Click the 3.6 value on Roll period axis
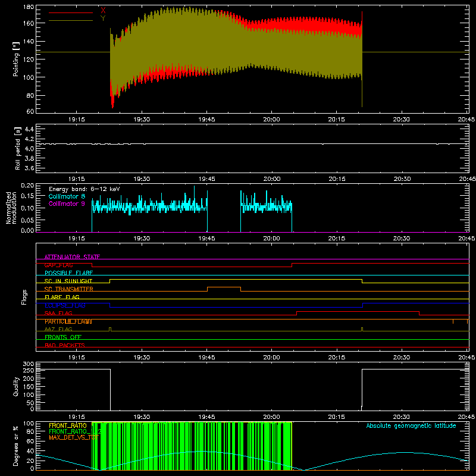Screen dimensions: 476x476 coord(29,168)
